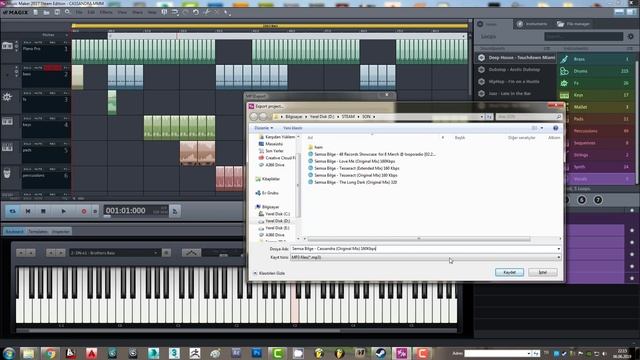Open Chrome from the taskbar
This screenshot has width=640, height=360.
pyautogui.click(x=50, y=353)
